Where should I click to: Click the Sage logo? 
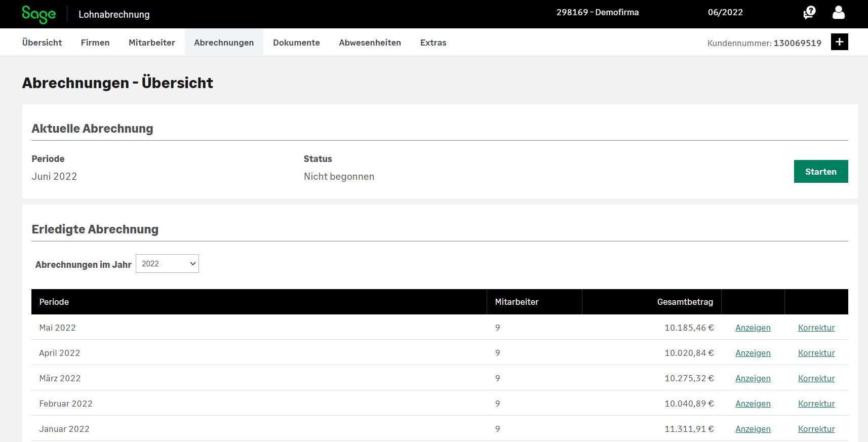click(38, 14)
